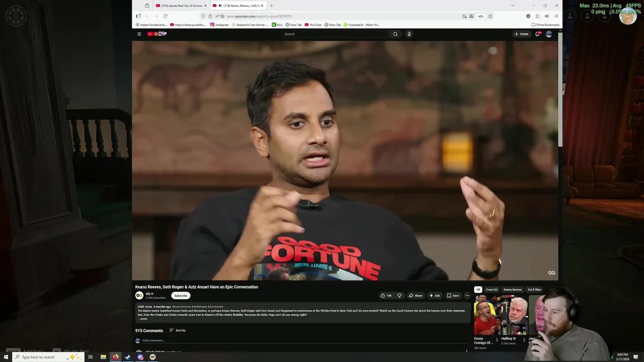
Task: Open the YouTube guide hamburger menu
Action: pos(139,34)
